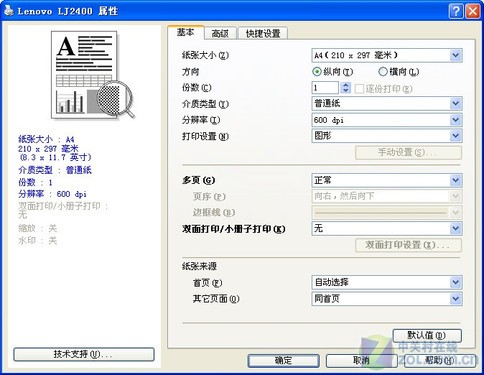Open the 页序 dropdown showing 向右,然后向下
This screenshot has height=375, width=484.
tap(387, 196)
